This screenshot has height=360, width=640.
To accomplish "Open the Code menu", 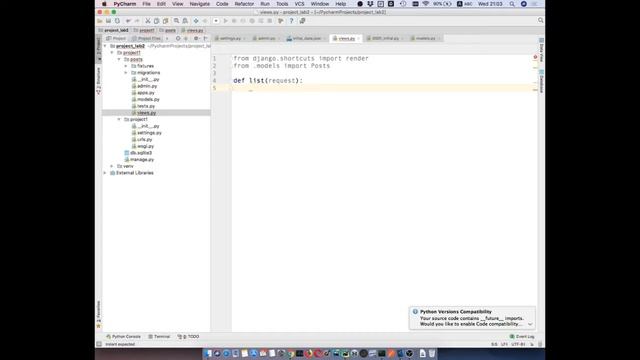I will pos(222,4).
